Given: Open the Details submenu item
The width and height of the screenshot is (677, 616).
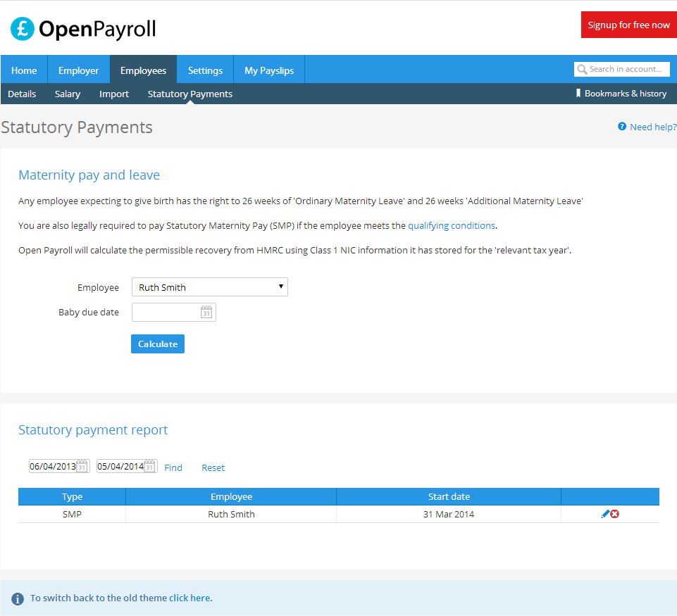Looking at the screenshot, I should click(22, 94).
